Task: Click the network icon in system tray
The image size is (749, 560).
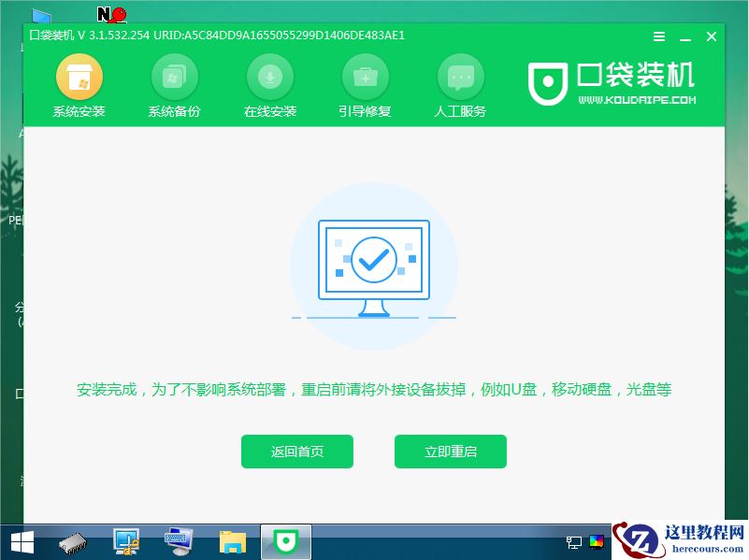Action: click(x=572, y=542)
